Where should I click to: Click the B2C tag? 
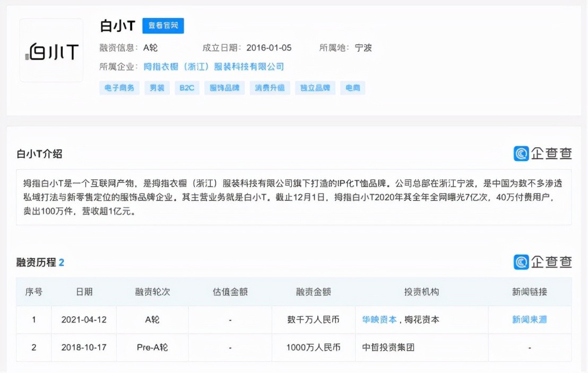pyautogui.click(x=187, y=88)
